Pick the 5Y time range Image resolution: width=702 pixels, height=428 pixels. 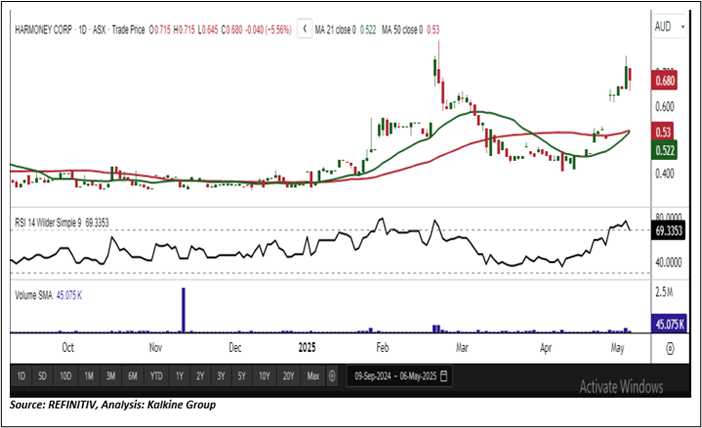click(x=243, y=376)
